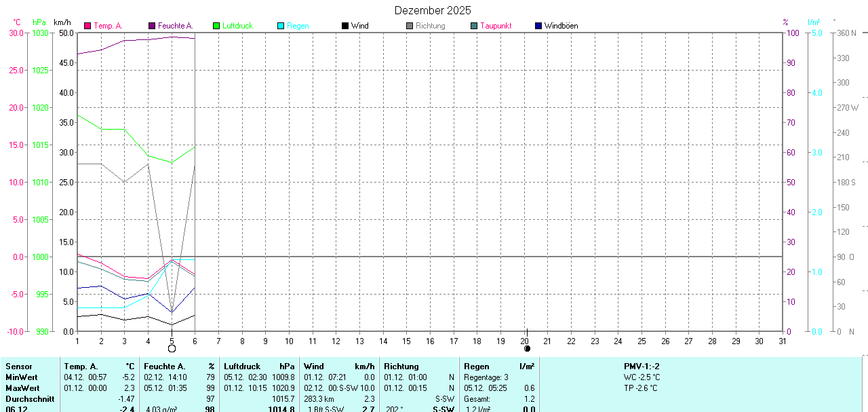Click the chart title Dezember 2025
Image resolution: width=868 pixels, height=412 pixels.
coord(433,10)
